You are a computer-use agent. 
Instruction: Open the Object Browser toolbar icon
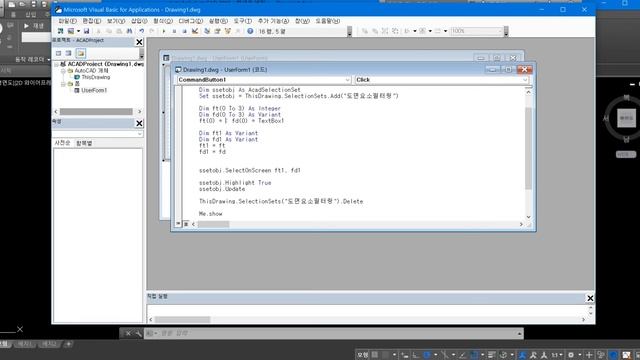(228, 31)
